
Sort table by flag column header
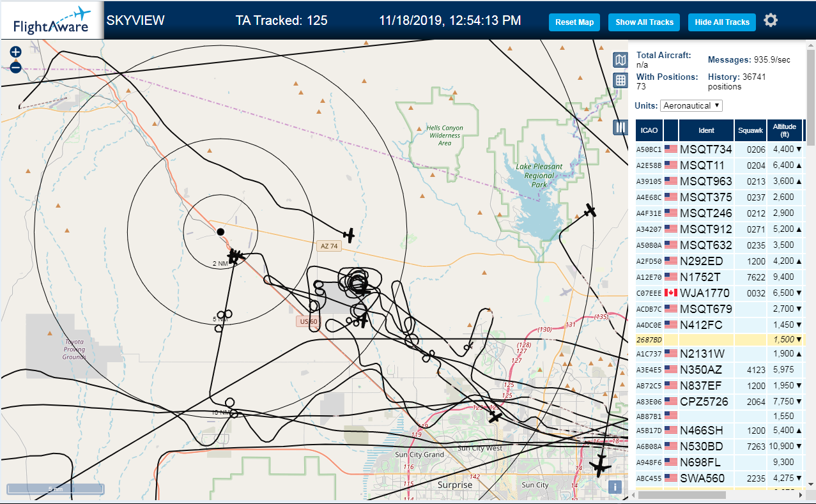(x=671, y=130)
